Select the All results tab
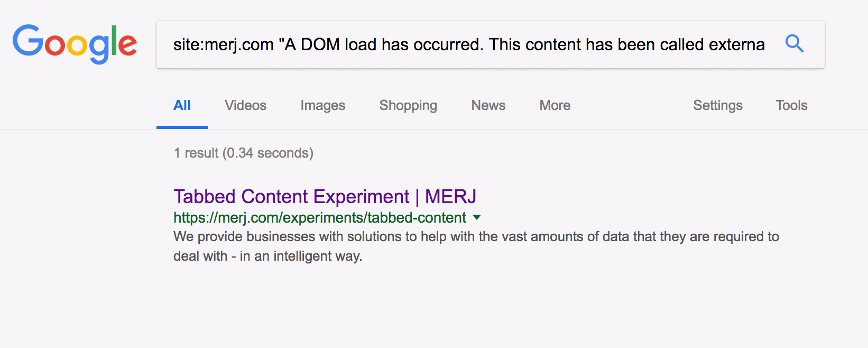This screenshot has height=348, width=868. [182, 105]
